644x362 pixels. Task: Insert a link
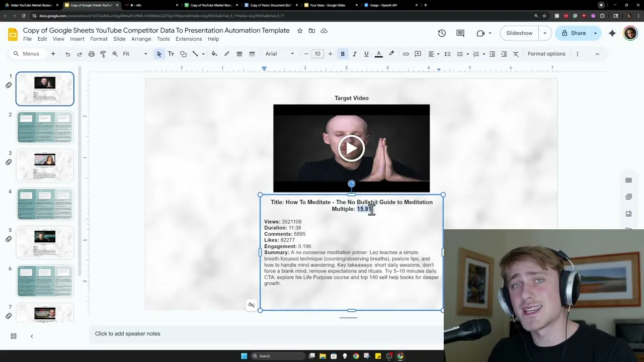pyautogui.click(x=406, y=54)
